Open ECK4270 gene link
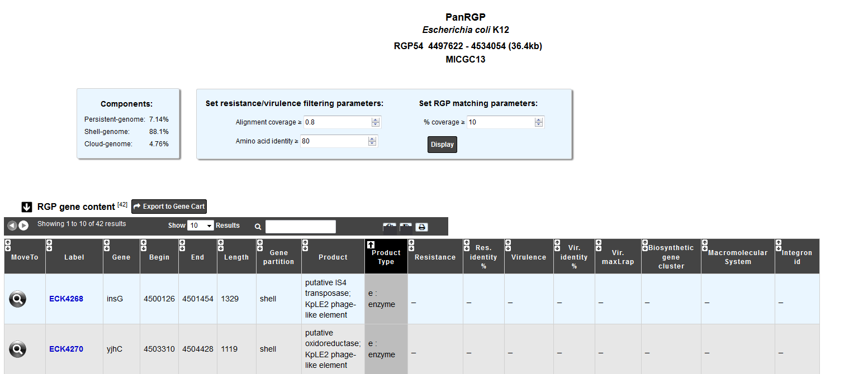The width and height of the screenshot is (868, 374). [x=66, y=349]
